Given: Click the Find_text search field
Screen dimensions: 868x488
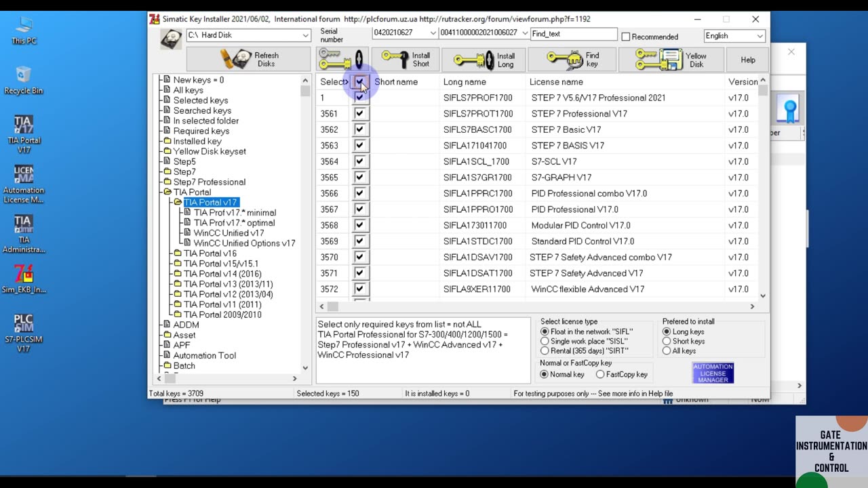Looking at the screenshot, I should pyautogui.click(x=574, y=33).
